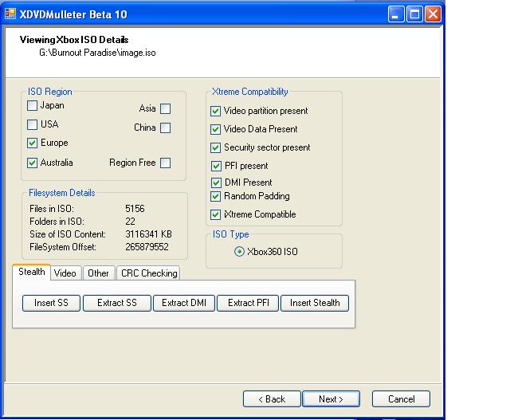The height and width of the screenshot is (420, 510).
Task: Uncheck Security sector present option
Action: coord(216,148)
